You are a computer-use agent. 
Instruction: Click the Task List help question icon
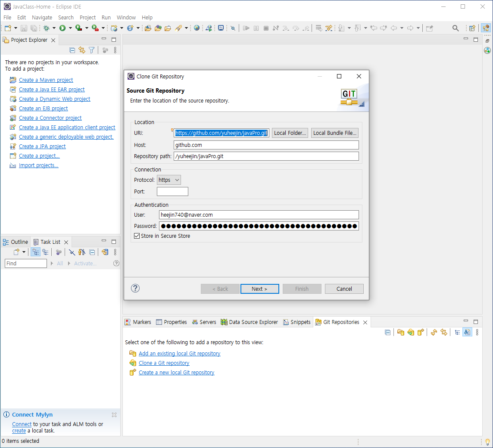coord(116,264)
